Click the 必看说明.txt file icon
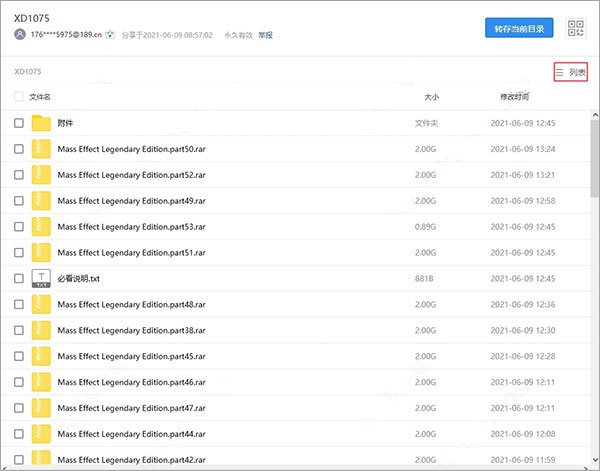 (41, 279)
